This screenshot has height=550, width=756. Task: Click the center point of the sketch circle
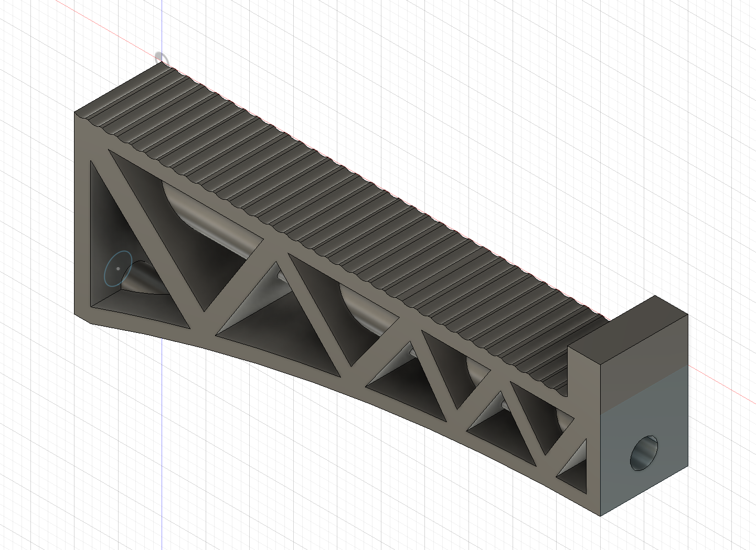pos(119,268)
